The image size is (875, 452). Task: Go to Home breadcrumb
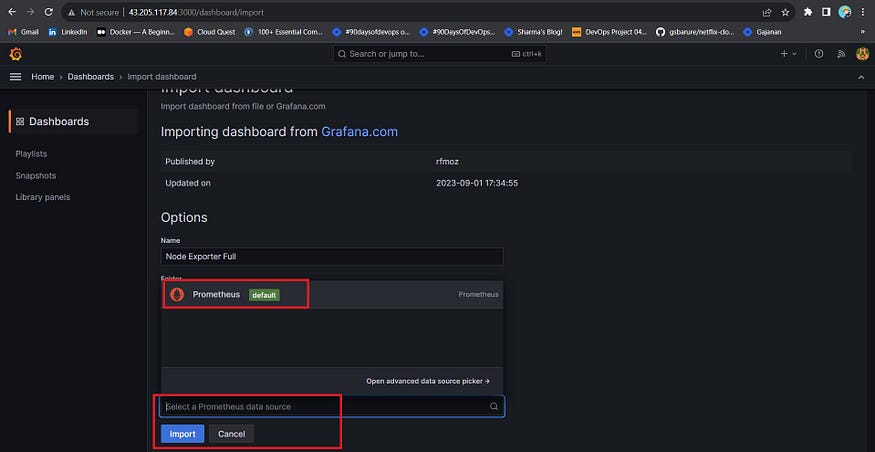[x=42, y=76]
